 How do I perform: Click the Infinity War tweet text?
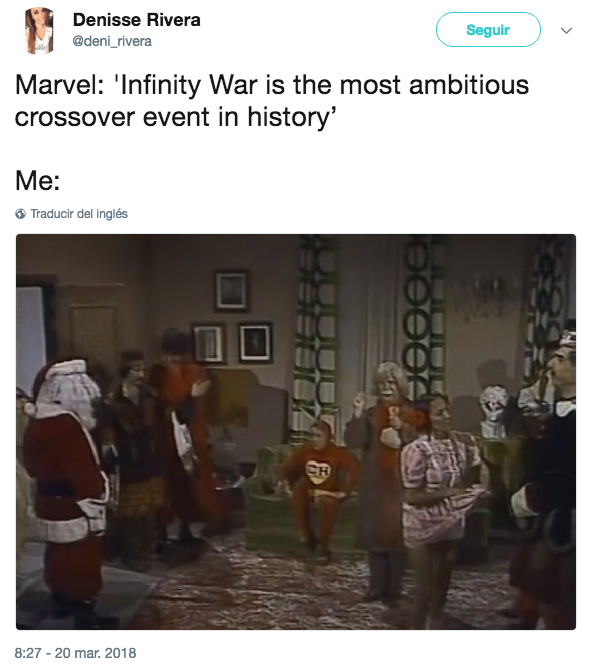pyautogui.click(x=272, y=101)
